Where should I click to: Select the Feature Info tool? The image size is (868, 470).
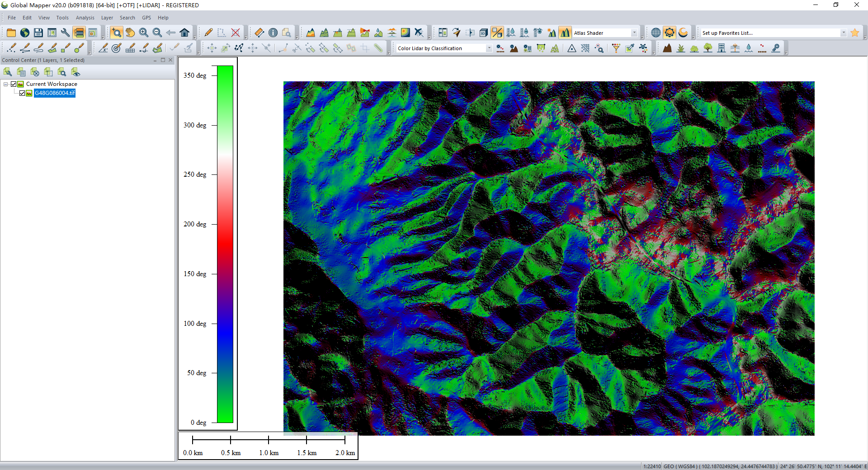pos(273,33)
